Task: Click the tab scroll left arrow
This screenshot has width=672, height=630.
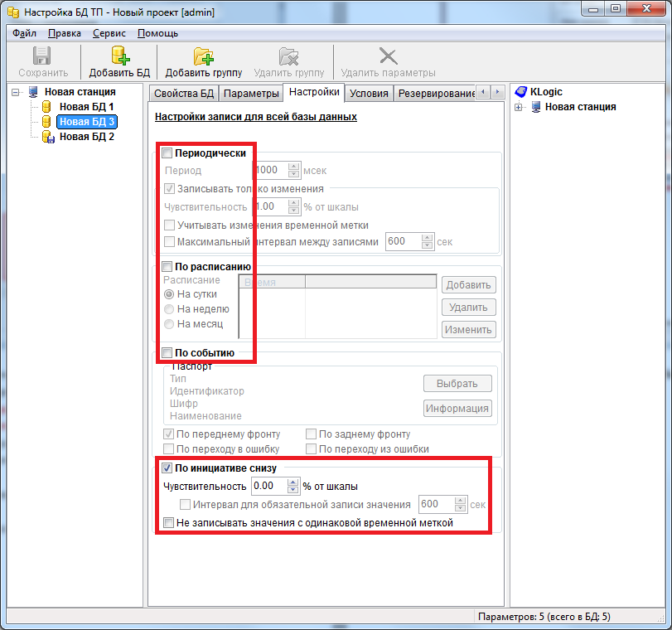Action: [485, 92]
